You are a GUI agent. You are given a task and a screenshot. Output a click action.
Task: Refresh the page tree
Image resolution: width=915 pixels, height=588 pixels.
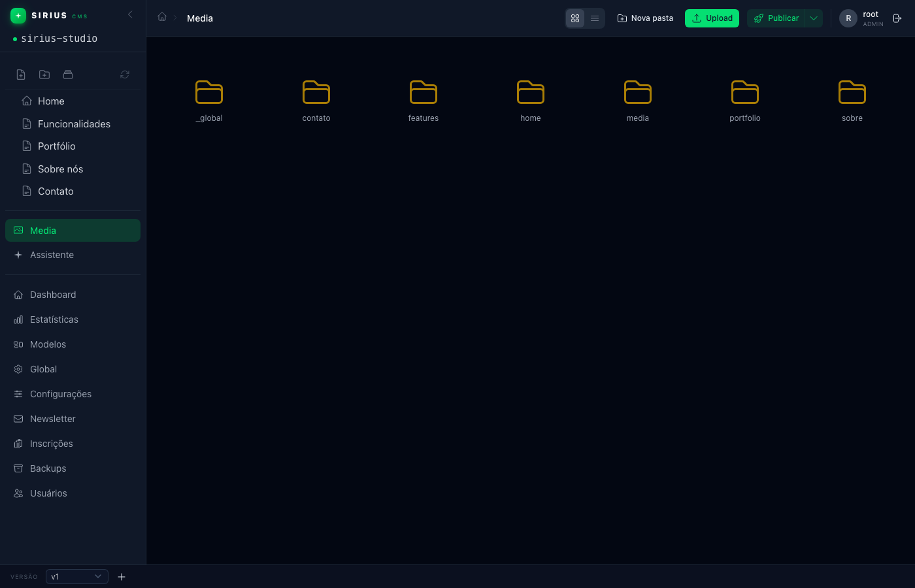pos(125,74)
